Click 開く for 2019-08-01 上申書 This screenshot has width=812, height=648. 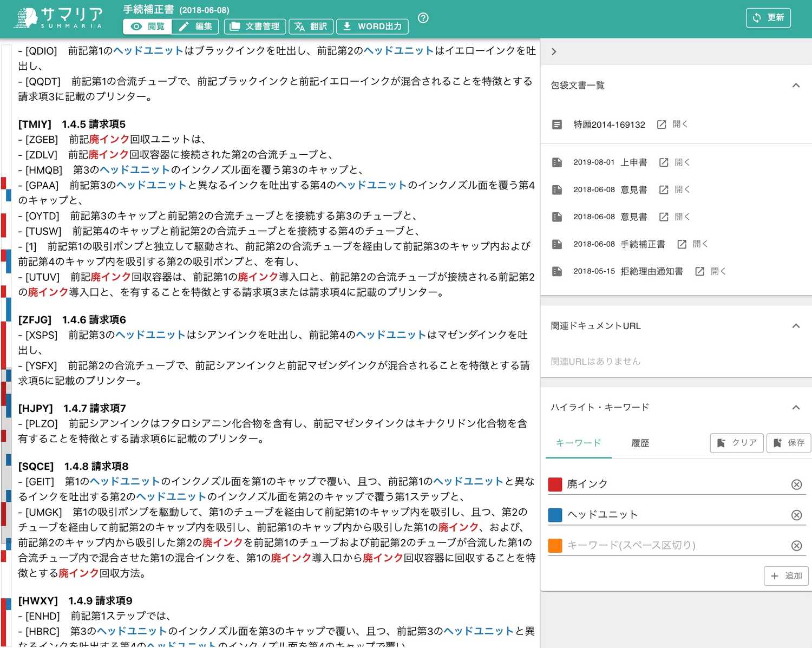tap(682, 162)
